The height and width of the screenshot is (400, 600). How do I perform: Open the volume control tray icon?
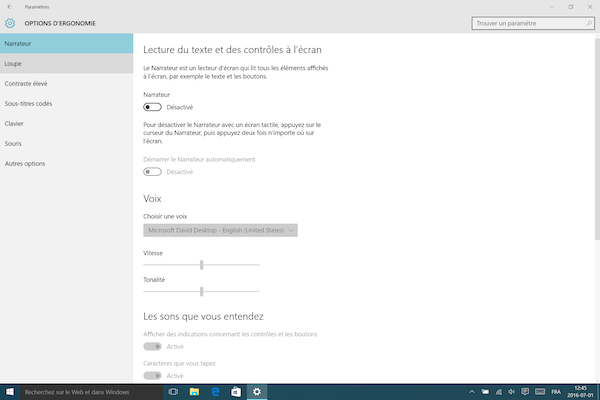click(512, 392)
